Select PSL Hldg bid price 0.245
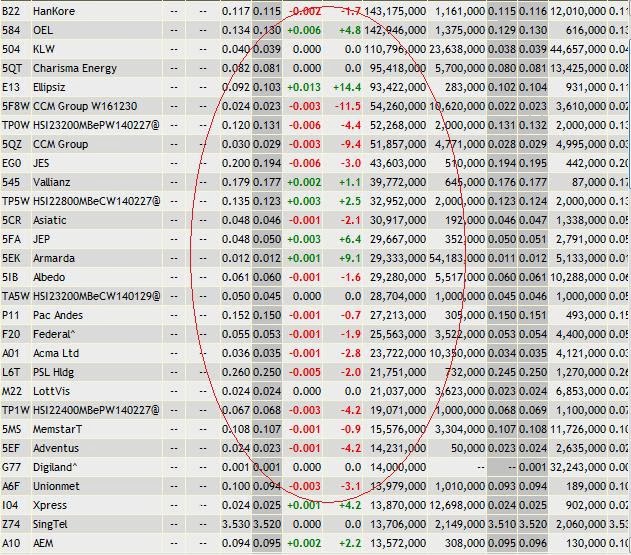This screenshot has width=631, height=555. click(501, 372)
